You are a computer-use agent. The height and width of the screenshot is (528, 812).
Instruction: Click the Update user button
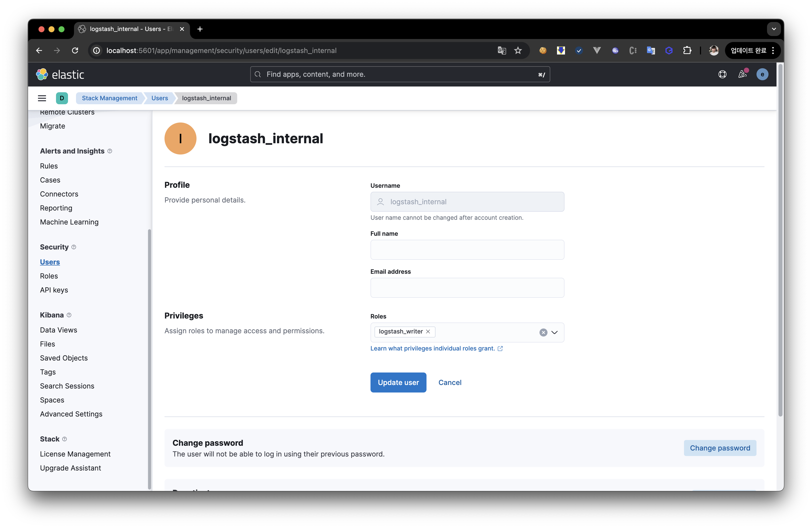point(398,382)
